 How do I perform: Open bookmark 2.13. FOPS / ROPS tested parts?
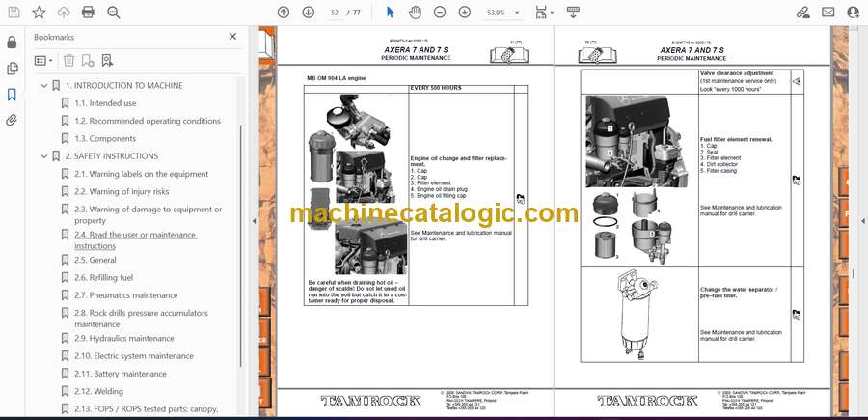[x=147, y=409]
